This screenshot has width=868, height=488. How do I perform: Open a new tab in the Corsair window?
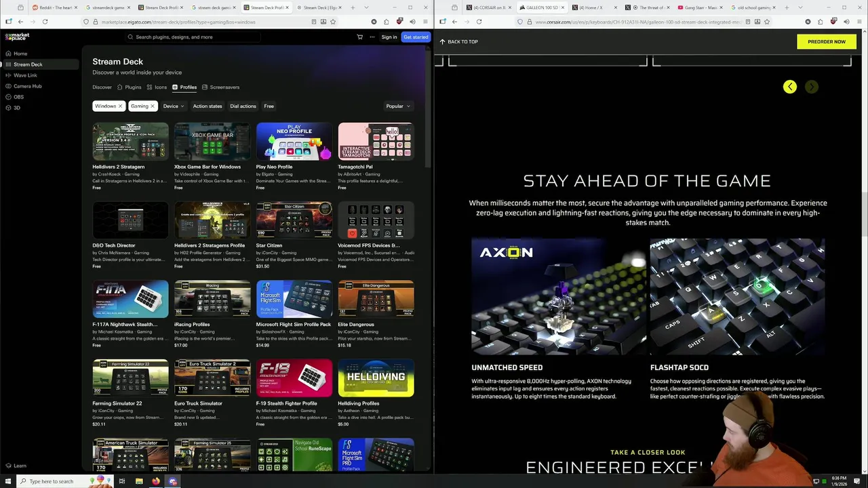787,7
